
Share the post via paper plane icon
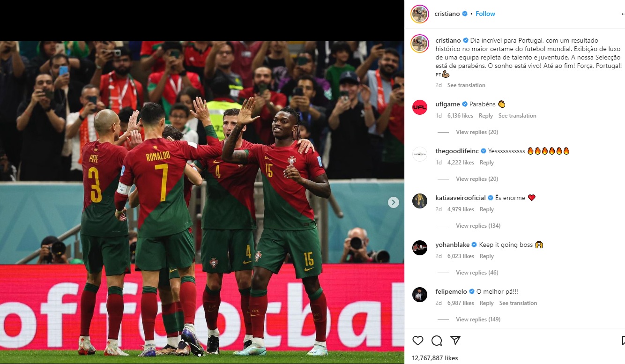click(455, 341)
